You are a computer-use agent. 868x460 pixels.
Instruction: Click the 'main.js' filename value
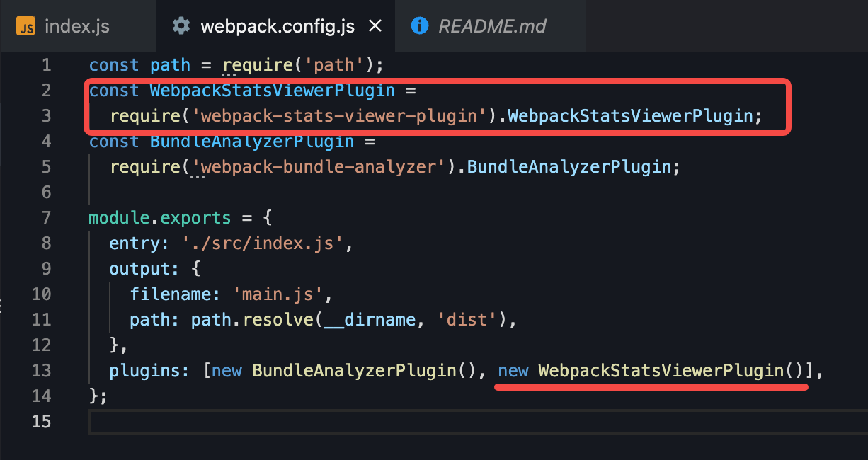278,294
